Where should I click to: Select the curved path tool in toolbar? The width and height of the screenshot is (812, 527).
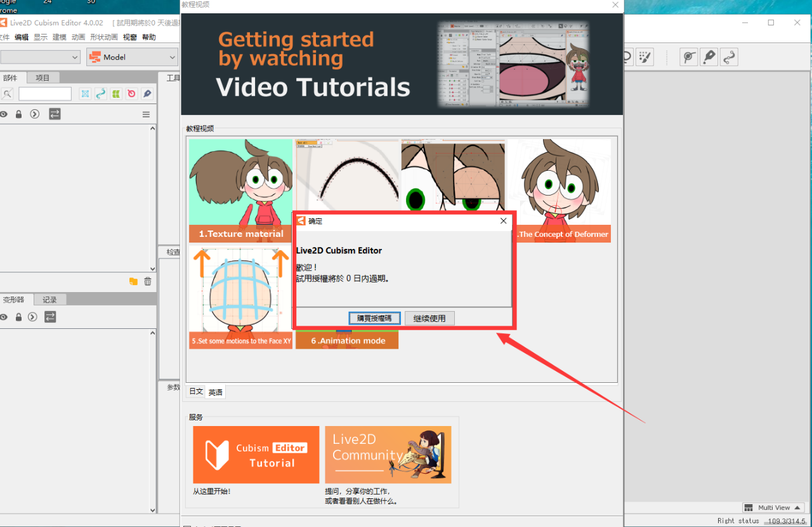pos(730,57)
